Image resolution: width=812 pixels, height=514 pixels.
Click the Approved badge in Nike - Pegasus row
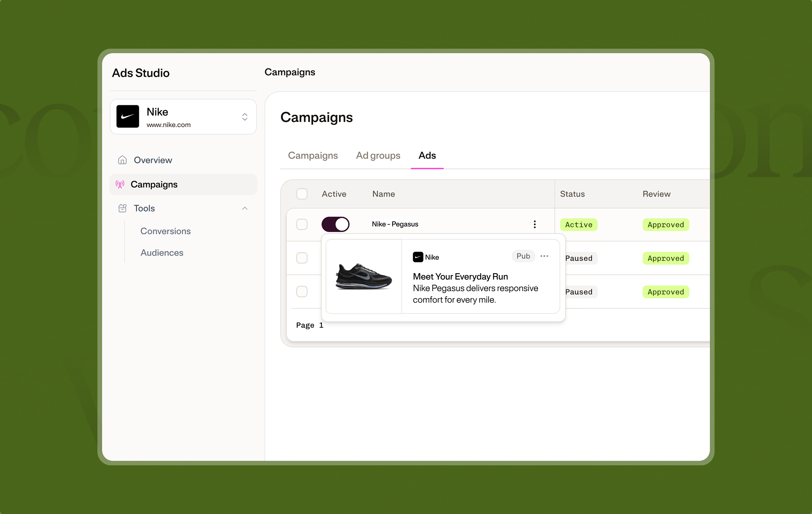tap(666, 225)
